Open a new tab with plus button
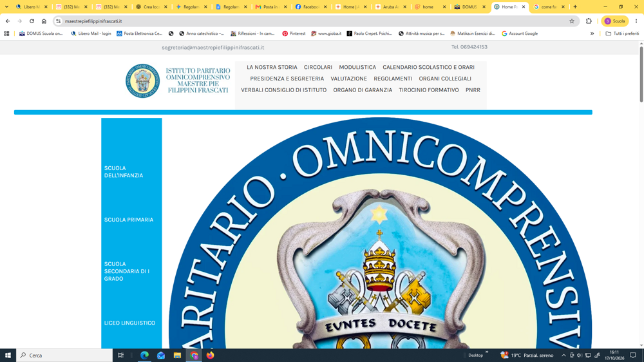Image resolution: width=644 pixels, height=362 pixels. (x=575, y=6)
